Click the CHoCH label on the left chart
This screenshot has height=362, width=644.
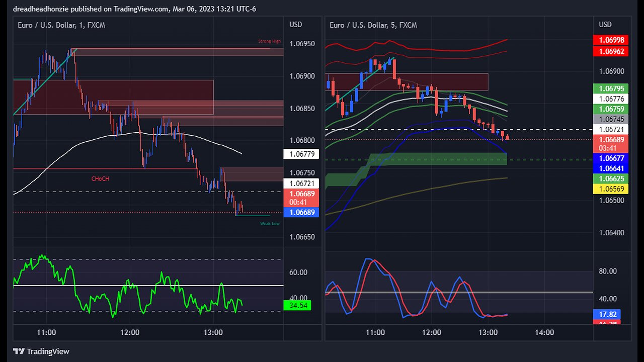coord(100,178)
